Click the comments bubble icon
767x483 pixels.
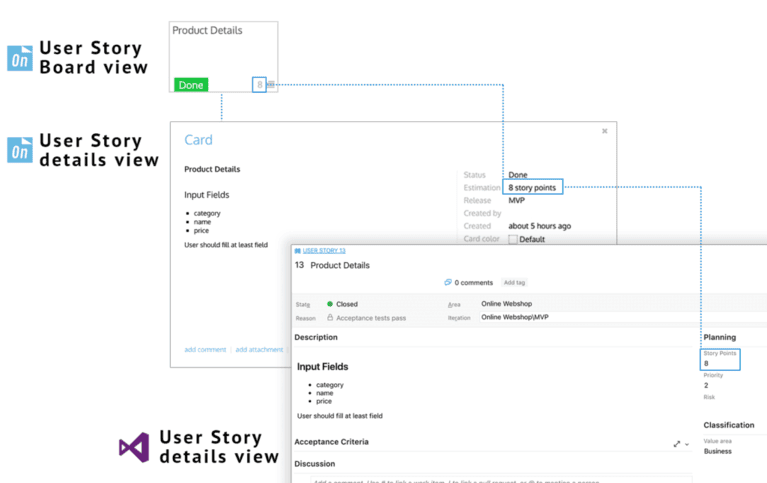(x=448, y=282)
